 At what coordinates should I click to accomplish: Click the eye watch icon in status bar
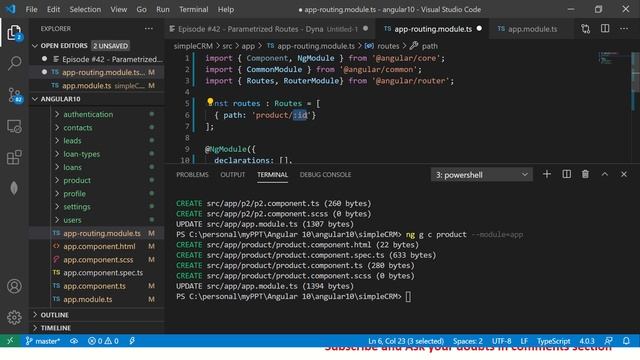coord(74,341)
